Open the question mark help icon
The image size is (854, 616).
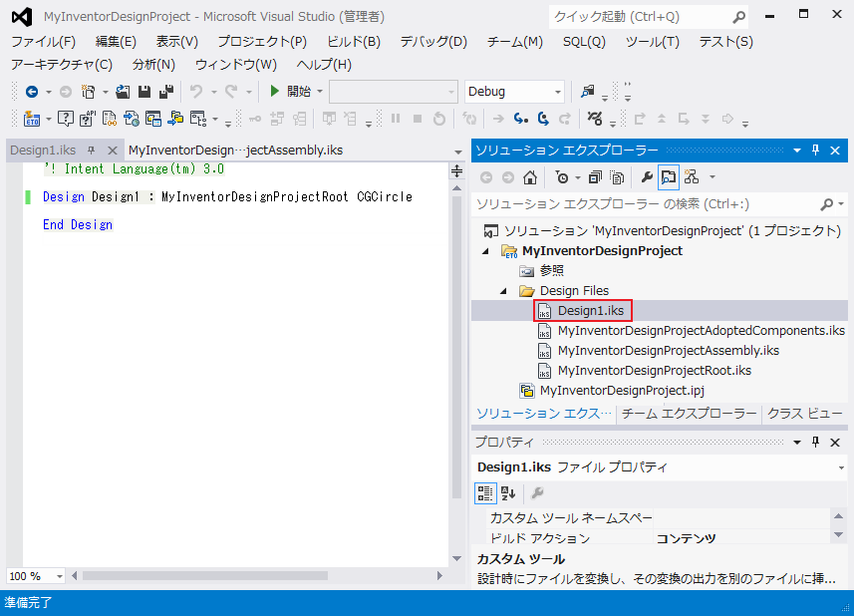(66, 119)
